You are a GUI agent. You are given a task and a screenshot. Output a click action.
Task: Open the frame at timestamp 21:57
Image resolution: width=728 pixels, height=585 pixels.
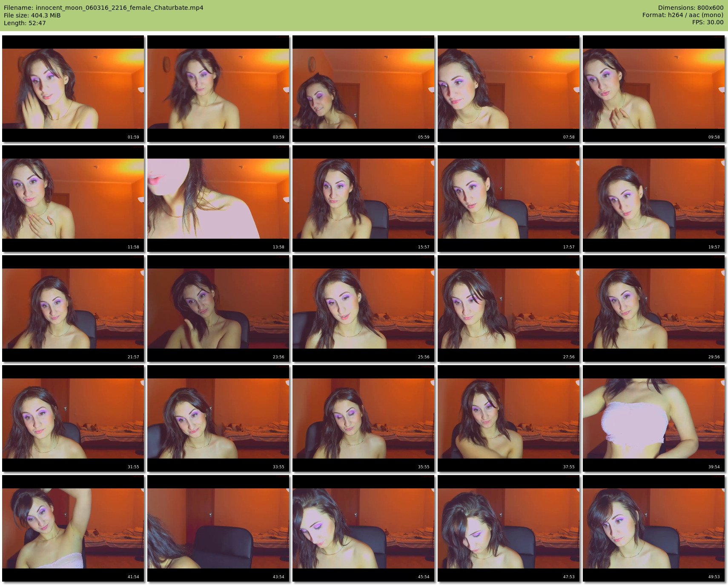[73, 308]
